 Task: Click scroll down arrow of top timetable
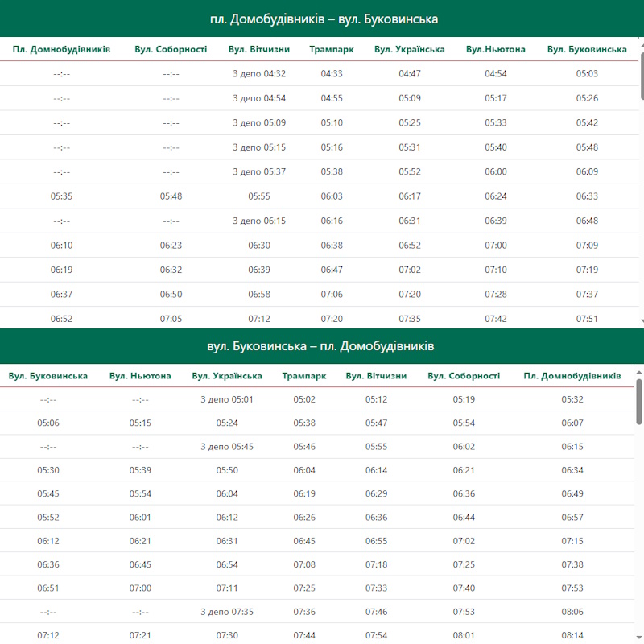point(641,321)
